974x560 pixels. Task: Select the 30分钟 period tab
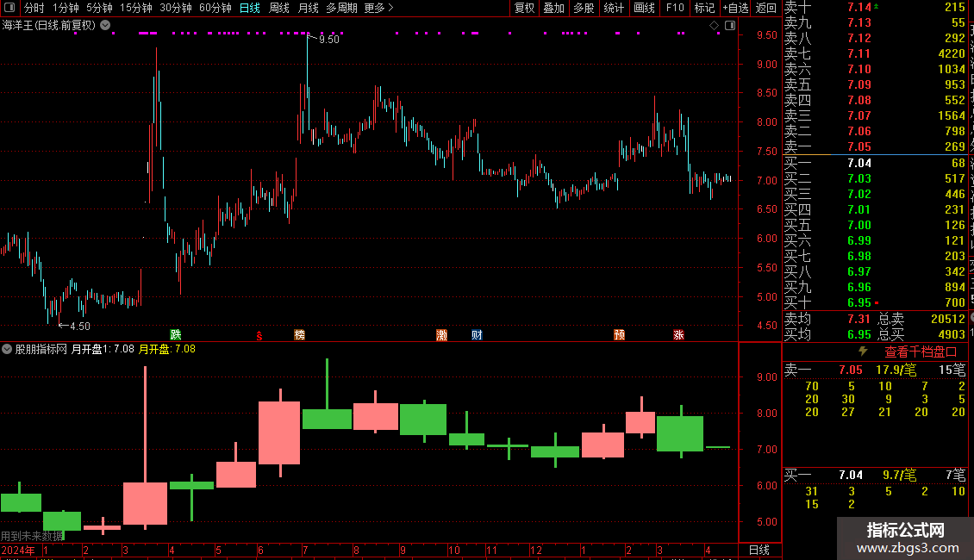click(176, 8)
